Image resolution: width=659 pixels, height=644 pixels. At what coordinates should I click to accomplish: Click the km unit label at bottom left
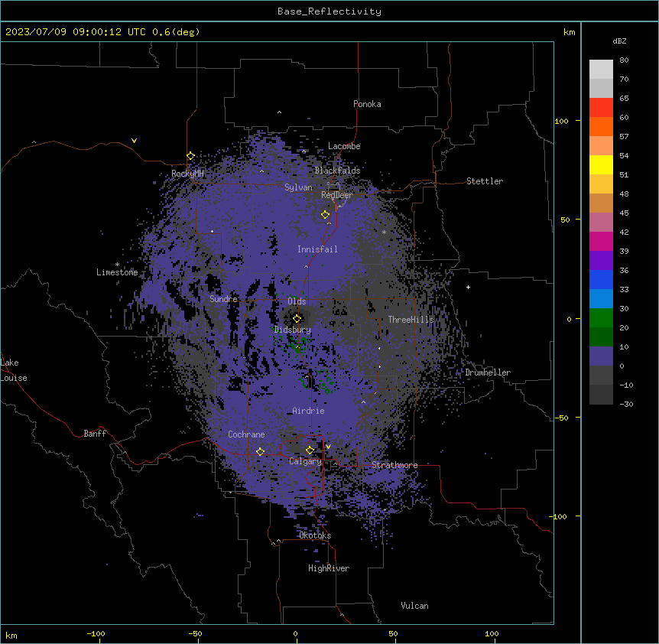pos(11,635)
